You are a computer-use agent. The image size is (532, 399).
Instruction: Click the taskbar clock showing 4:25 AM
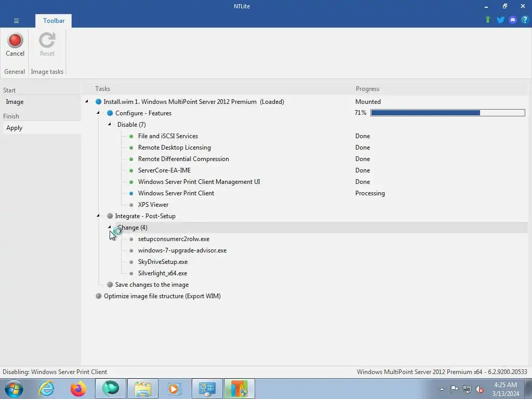506,389
